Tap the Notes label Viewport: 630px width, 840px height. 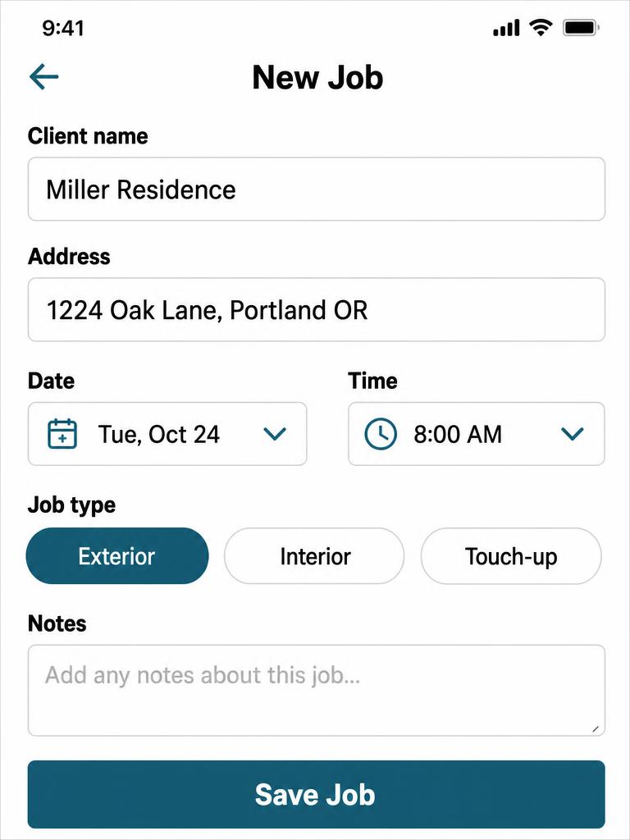point(57,623)
